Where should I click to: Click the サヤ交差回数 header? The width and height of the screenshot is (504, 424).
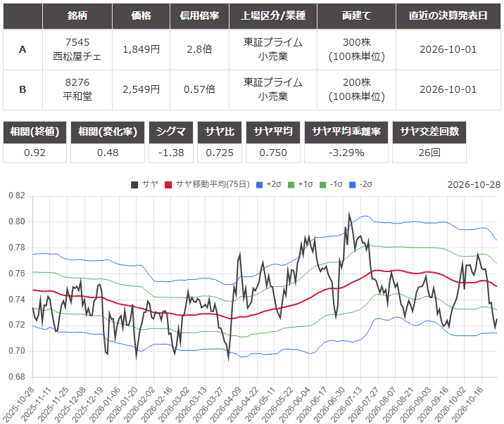[x=429, y=132]
